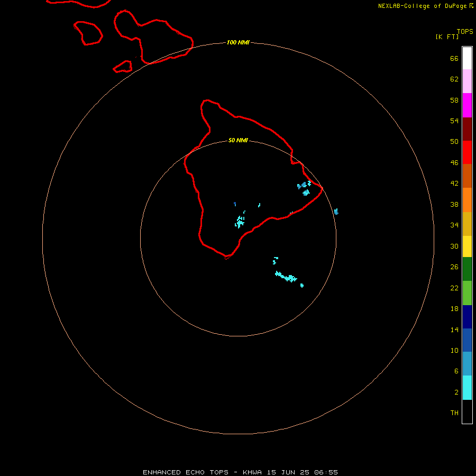The height and width of the screenshot is (476, 476).
Task: Select the navy blue legend swatch
Action: tap(467, 317)
